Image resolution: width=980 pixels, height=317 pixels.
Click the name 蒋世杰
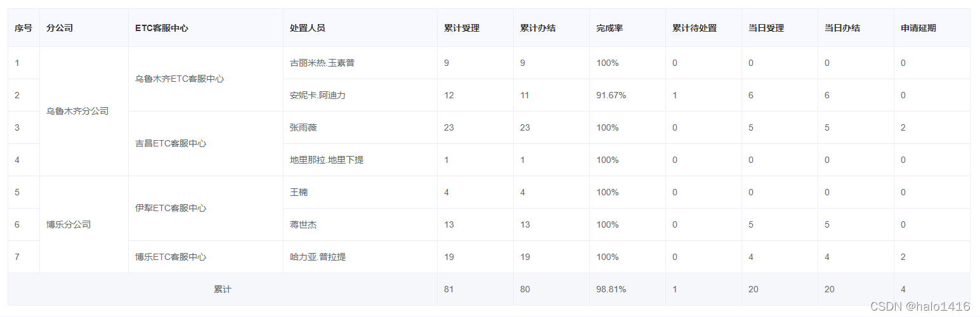click(303, 224)
